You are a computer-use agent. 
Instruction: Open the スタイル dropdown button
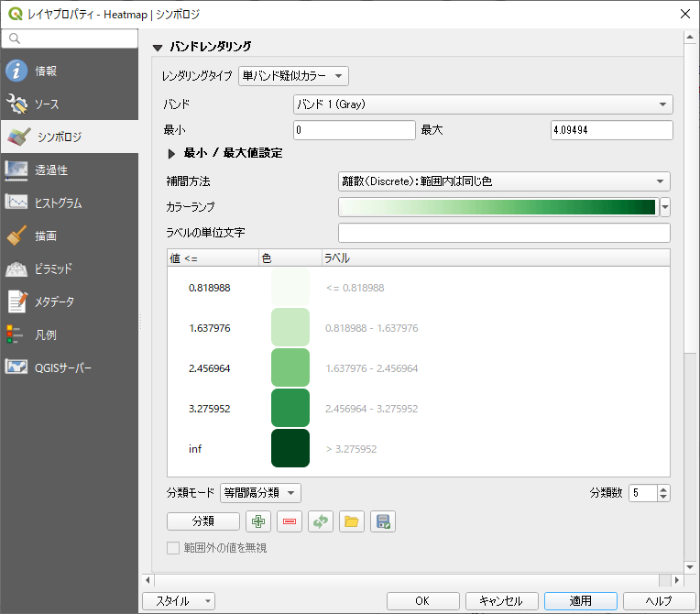[x=179, y=601]
